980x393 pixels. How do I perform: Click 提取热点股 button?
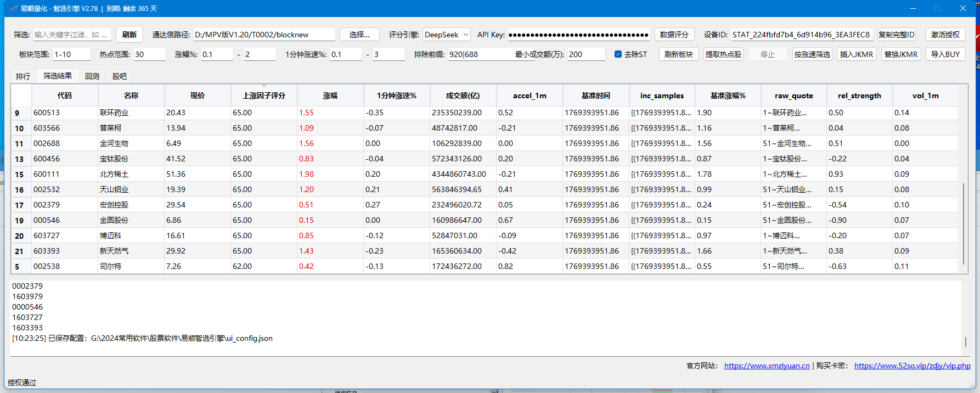pos(723,54)
